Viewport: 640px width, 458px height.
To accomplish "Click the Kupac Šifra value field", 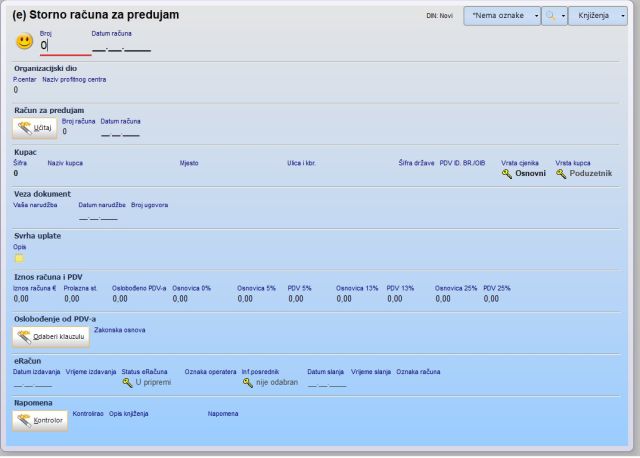I will click(17, 173).
